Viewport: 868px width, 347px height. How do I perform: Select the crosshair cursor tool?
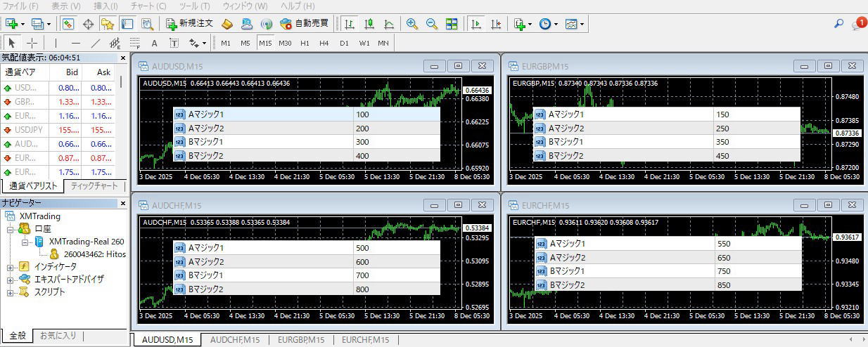32,43
